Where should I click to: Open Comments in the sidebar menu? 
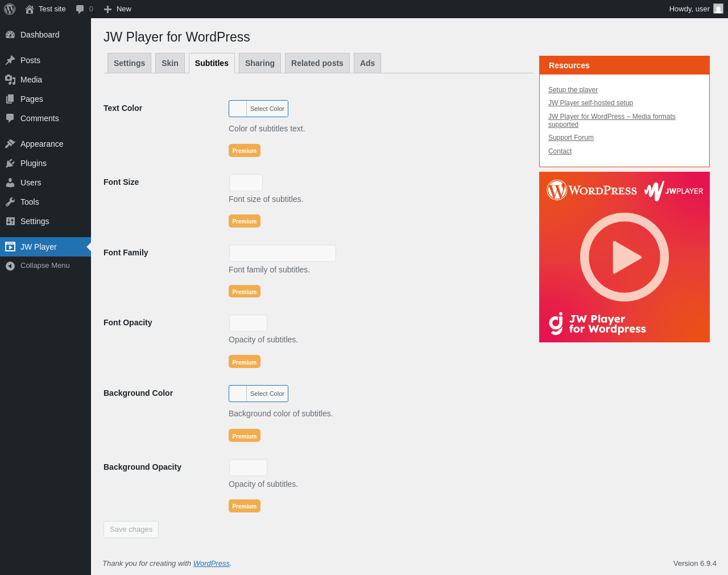pyautogui.click(x=45, y=118)
